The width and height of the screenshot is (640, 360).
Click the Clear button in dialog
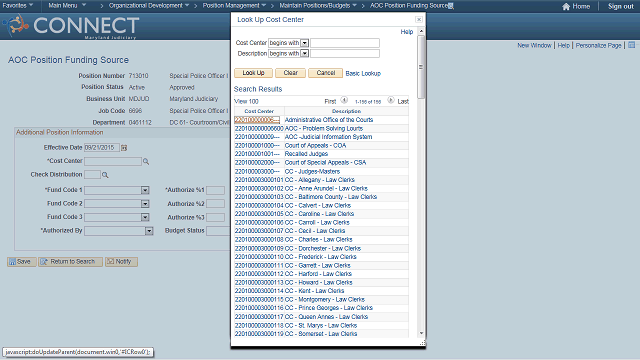pyautogui.click(x=290, y=73)
